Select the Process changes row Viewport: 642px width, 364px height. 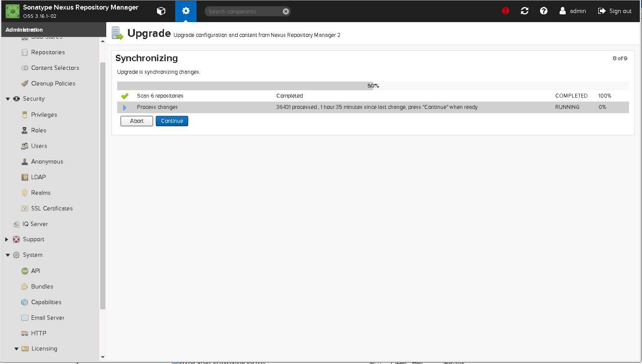pyautogui.click(x=373, y=107)
